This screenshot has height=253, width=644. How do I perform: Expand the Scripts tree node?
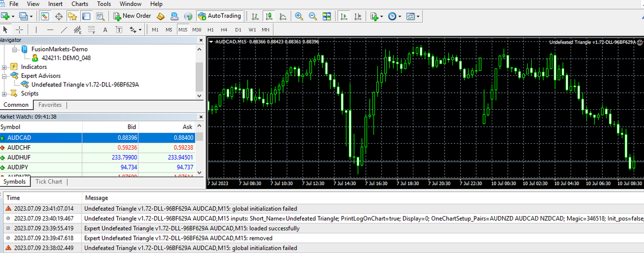[4, 93]
